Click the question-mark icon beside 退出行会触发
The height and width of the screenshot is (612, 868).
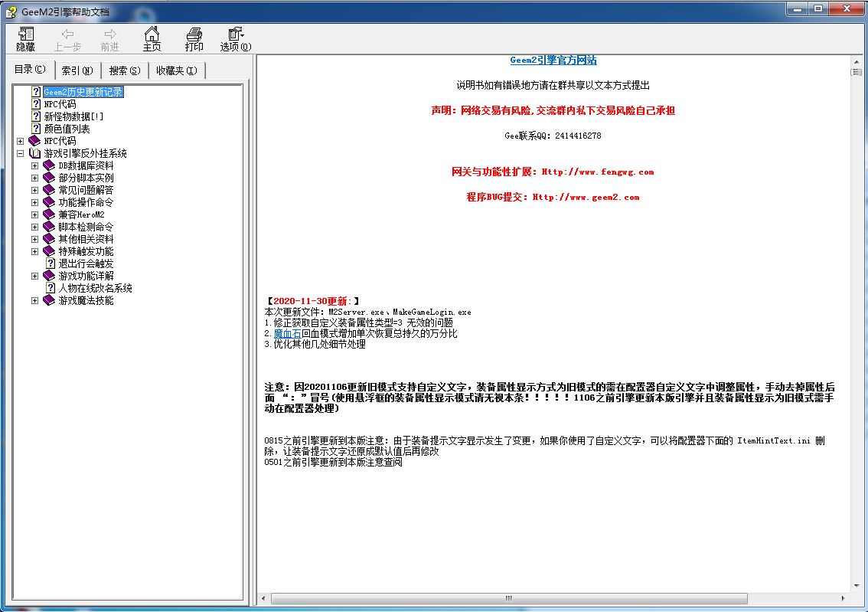point(51,263)
